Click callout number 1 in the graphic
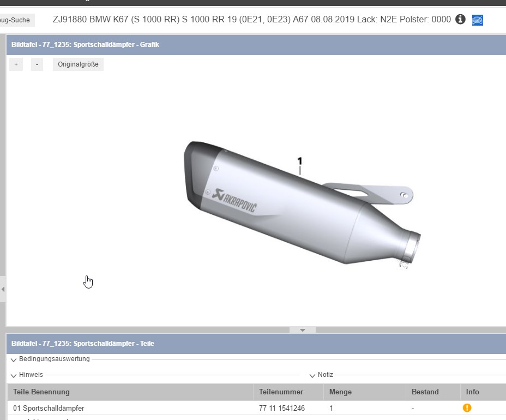Image resolution: width=506 pixels, height=420 pixels. tap(299, 161)
